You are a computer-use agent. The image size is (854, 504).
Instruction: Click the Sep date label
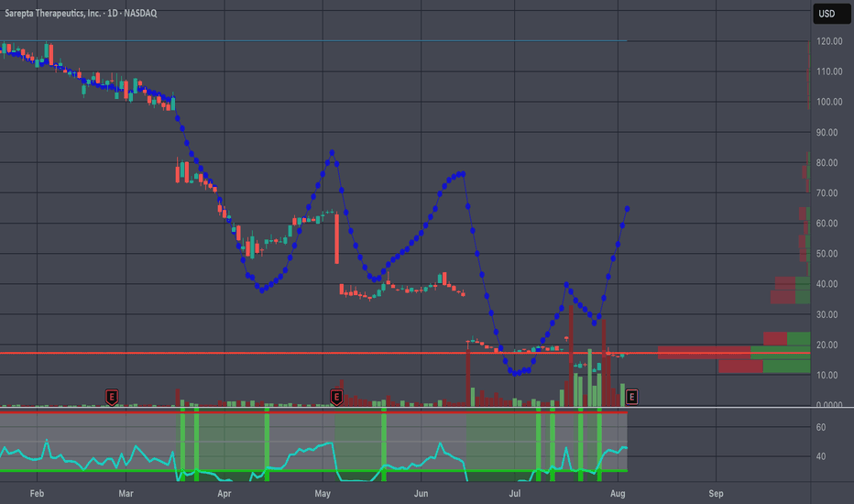[717, 494]
